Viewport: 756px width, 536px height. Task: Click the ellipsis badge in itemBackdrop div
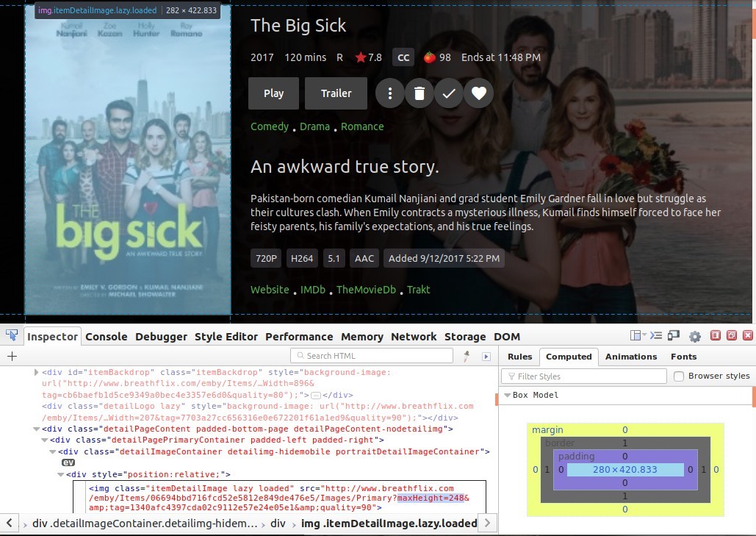pos(316,395)
